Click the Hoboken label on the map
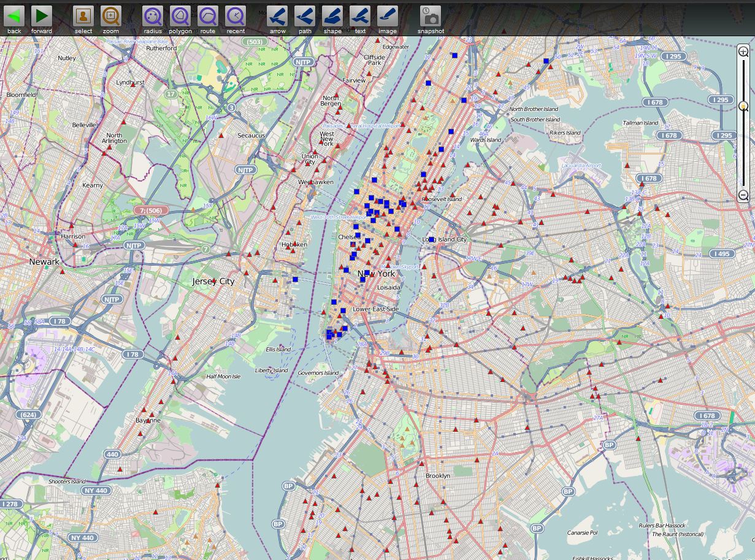755x560 pixels. pyautogui.click(x=294, y=245)
